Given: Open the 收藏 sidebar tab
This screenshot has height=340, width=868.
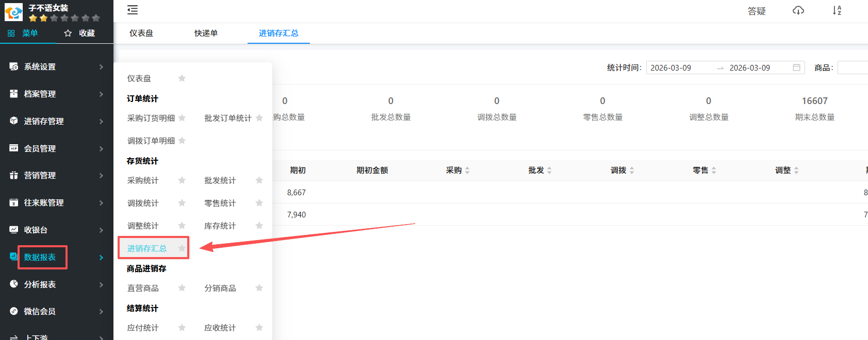Looking at the screenshot, I should point(85,33).
